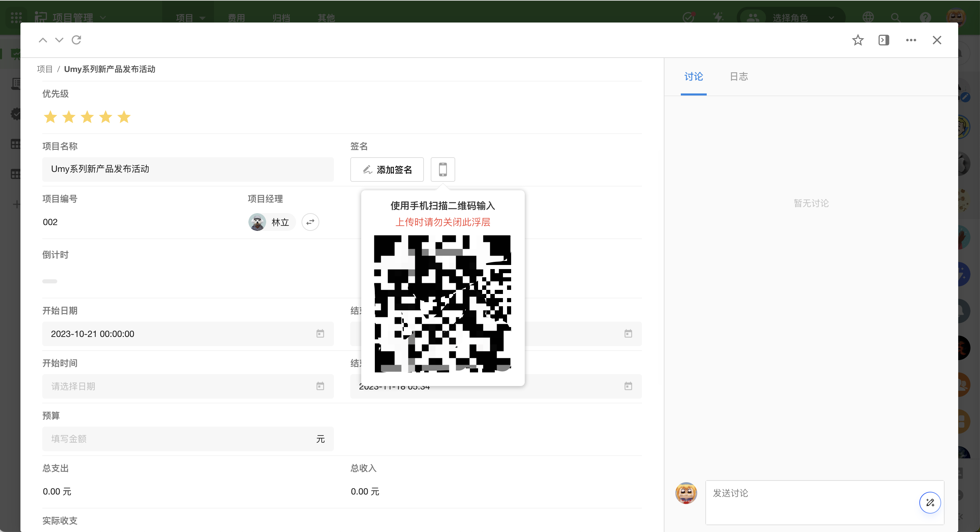Fill in the 预算 amount field
This screenshot has height=532, width=980.
pyautogui.click(x=188, y=439)
